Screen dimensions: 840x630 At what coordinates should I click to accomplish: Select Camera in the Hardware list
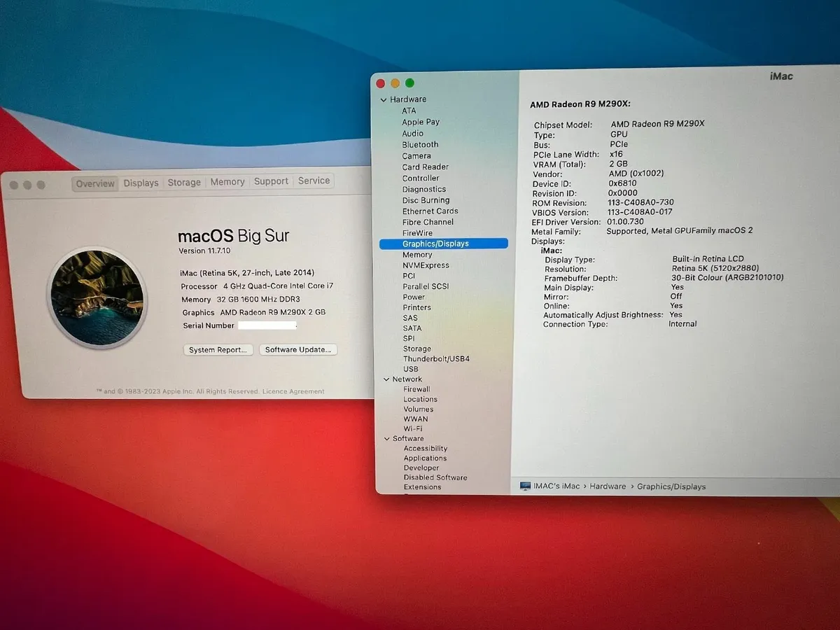pyautogui.click(x=416, y=155)
